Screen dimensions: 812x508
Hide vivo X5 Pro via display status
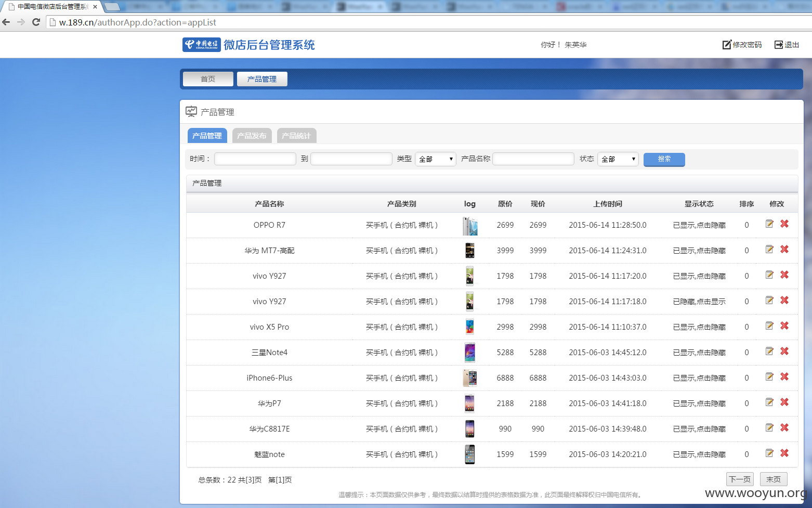click(x=699, y=327)
